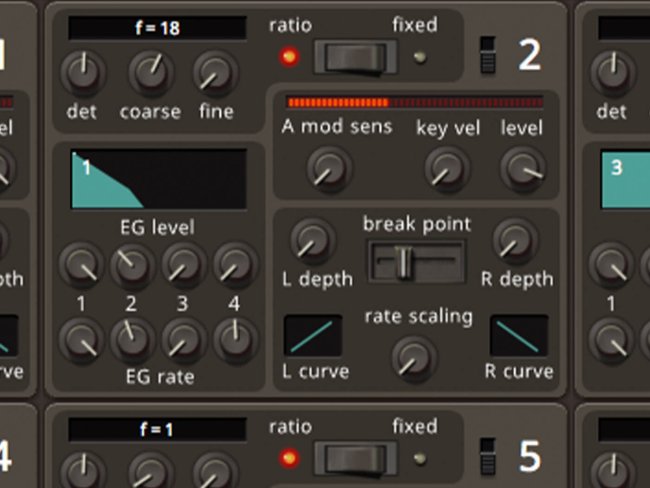Image resolution: width=650 pixels, height=488 pixels.
Task: Click the f = 18 frequency display
Action: 157,28
